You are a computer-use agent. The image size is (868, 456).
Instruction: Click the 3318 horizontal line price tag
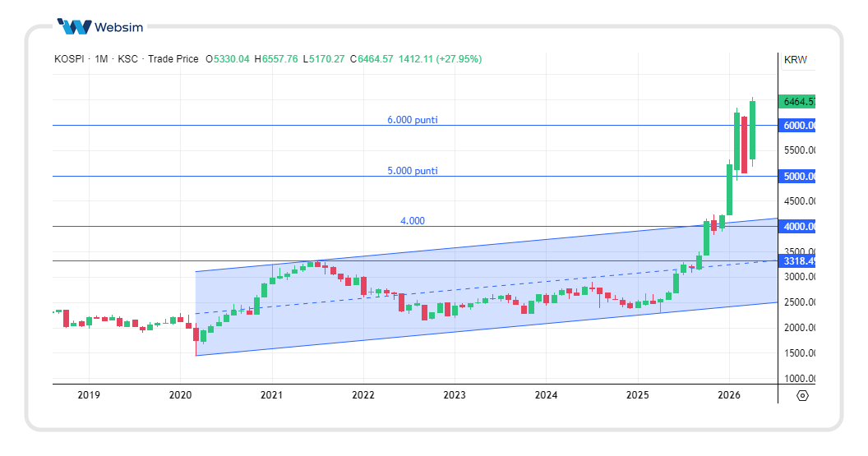[x=797, y=261]
